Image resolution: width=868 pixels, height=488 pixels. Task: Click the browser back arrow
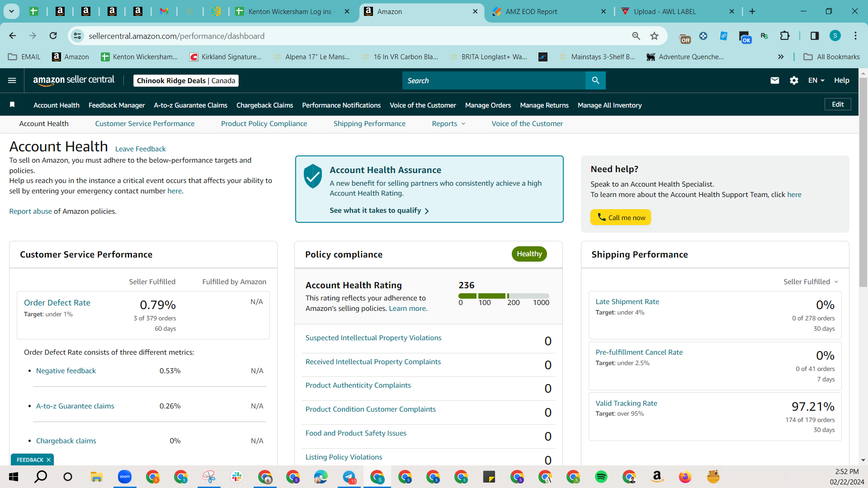(13, 36)
